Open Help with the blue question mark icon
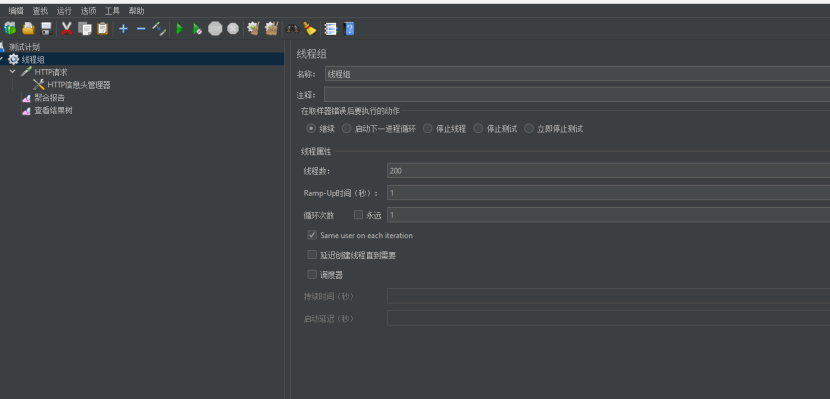830x399 pixels. click(x=349, y=29)
